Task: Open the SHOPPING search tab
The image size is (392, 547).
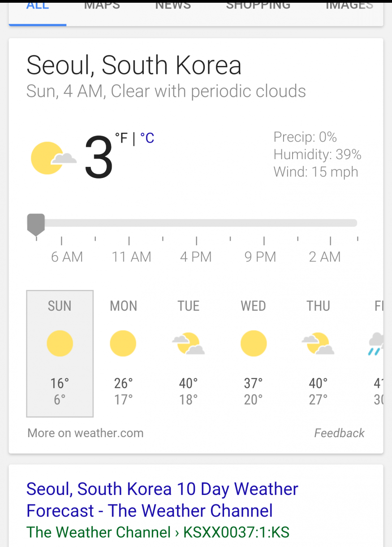Action: click(258, 6)
